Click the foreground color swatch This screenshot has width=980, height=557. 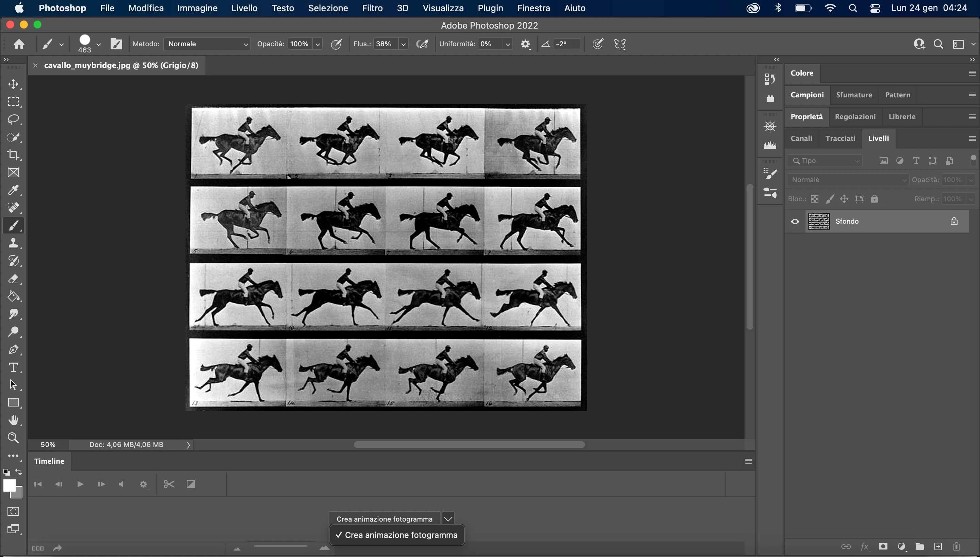pos(9,486)
